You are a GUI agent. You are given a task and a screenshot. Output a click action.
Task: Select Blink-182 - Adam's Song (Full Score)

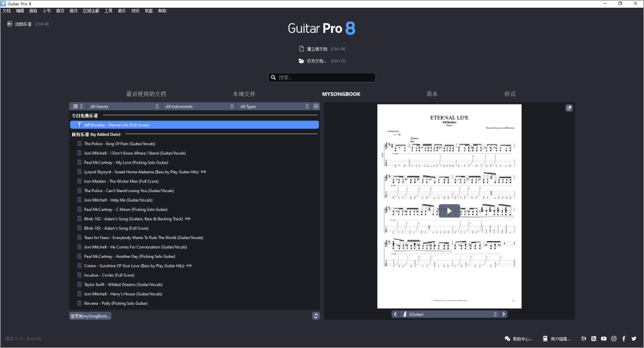116,228
